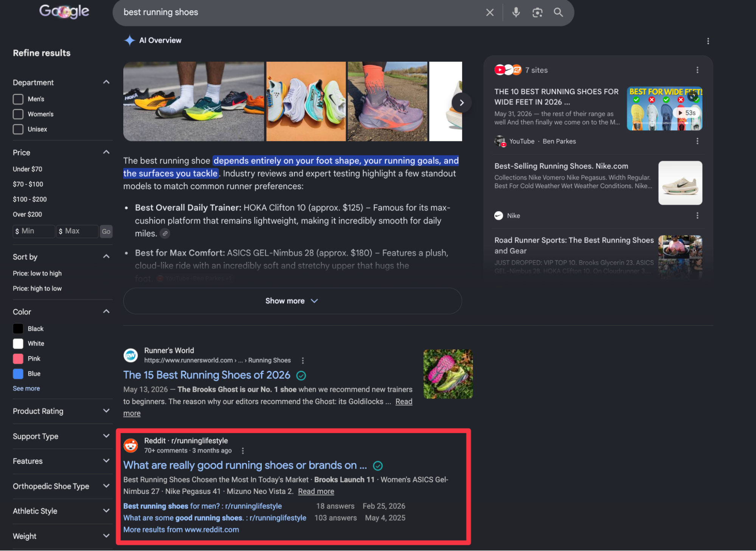The width and height of the screenshot is (756, 551).
Task: Filter price to Over $200
Action: tap(28, 215)
